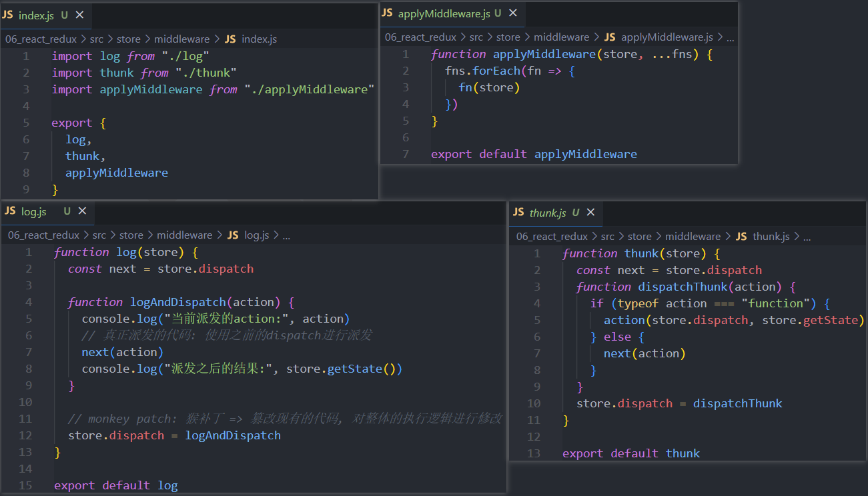This screenshot has width=868, height=496.
Task: Click line number 12 in log.js gutter
Action: (x=25, y=435)
